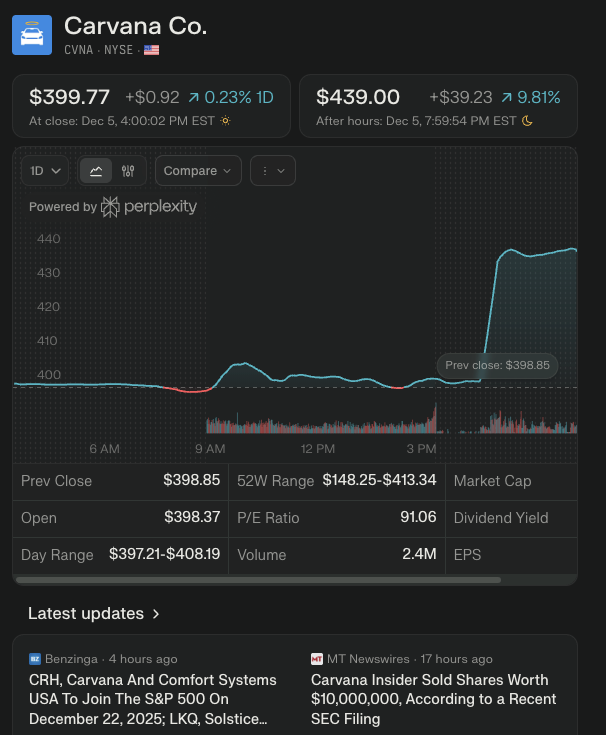Screen dimensions: 606x735
Task: Click the US flag icon beside NYSE
Action: pos(151,50)
